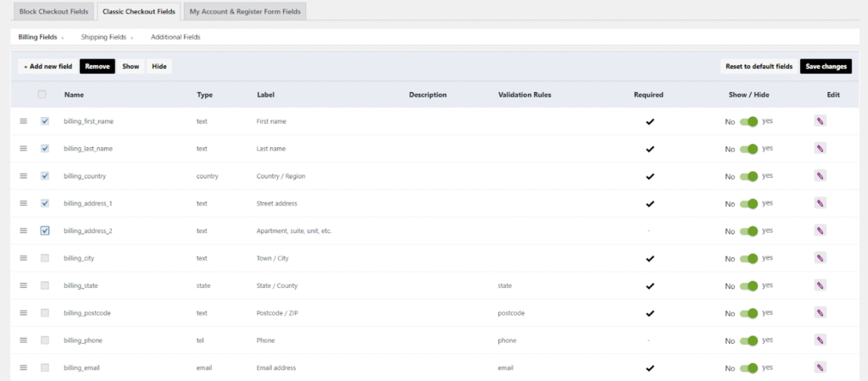The height and width of the screenshot is (381, 868).
Task: Uncheck the billing_first_name checkbox
Action: coord(45,121)
